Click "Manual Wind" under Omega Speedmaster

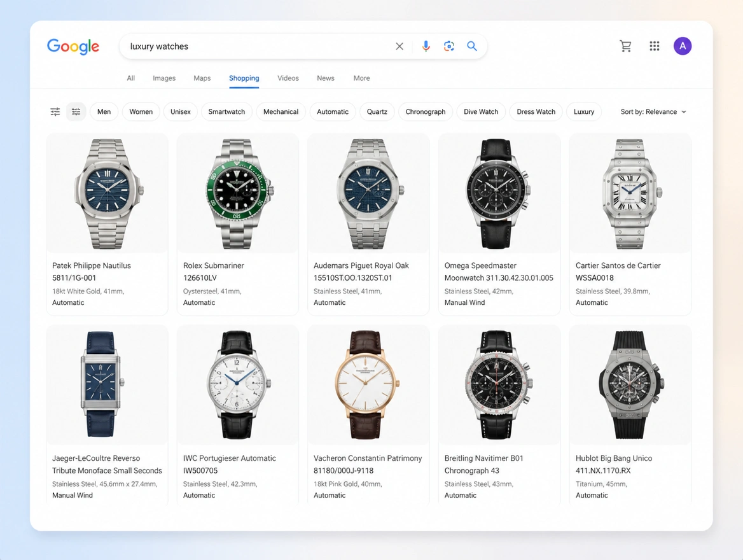tap(464, 302)
